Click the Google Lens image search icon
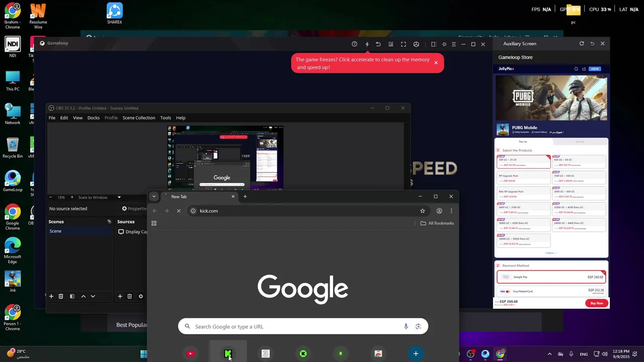644x362 pixels. coord(418,326)
